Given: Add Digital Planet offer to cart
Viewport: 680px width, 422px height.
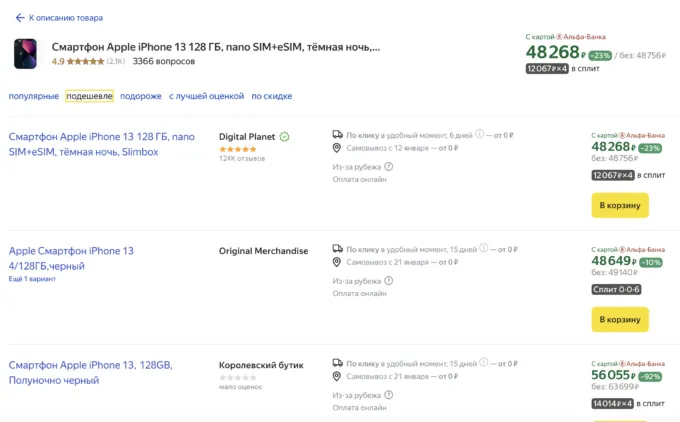Looking at the screenshot, I should [x=620, y=205].
